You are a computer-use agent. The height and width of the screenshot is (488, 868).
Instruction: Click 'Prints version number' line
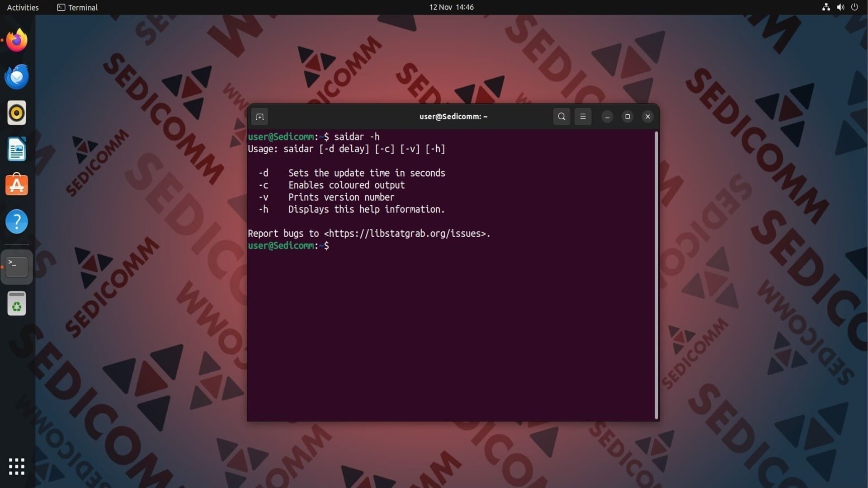[x=341, y=197]
